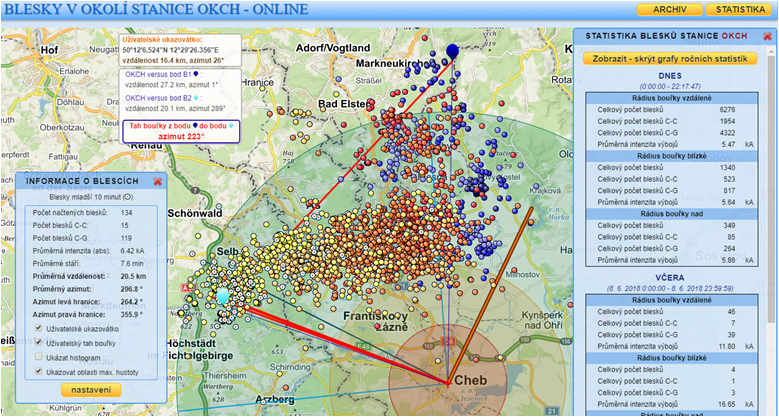Click Azimut levá hranice value 264.2°
This screenshot has width=779, height=417.
coord(131,302)
